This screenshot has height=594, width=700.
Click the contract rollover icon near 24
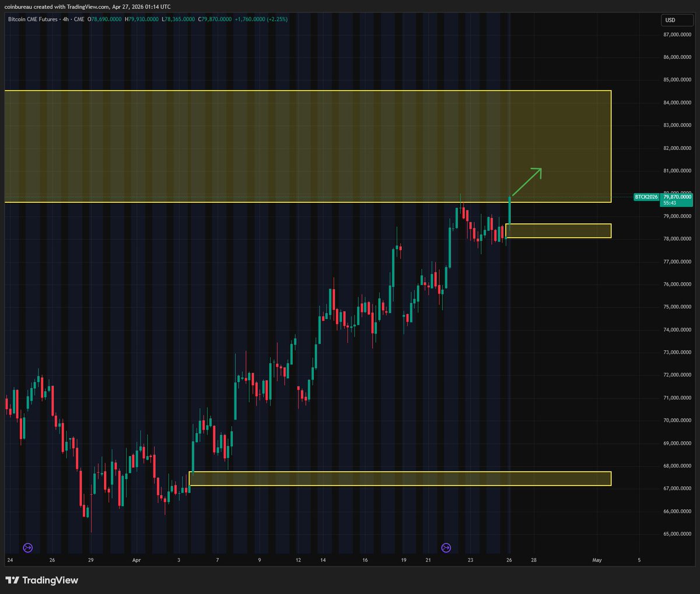28,547
